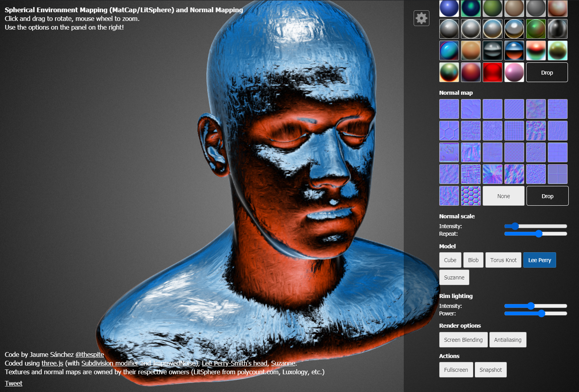
Task: Switch model to Torus Knot
Action: (x=503, y=260)
